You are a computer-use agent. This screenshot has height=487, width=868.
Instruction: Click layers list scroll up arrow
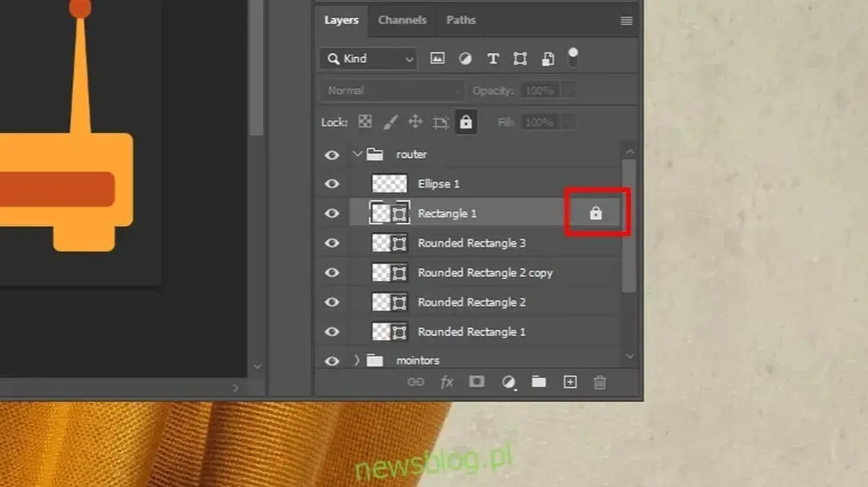click(x=629, y=152)
